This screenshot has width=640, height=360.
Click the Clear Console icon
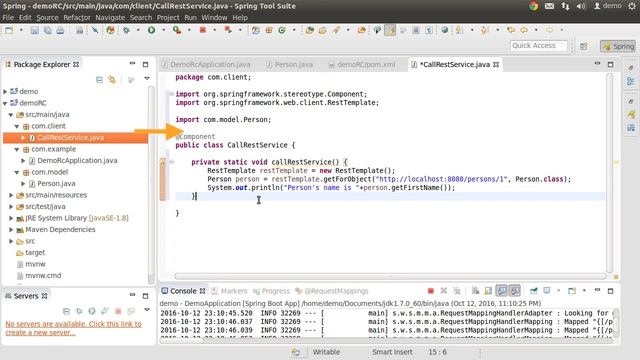tap(476, 291)
